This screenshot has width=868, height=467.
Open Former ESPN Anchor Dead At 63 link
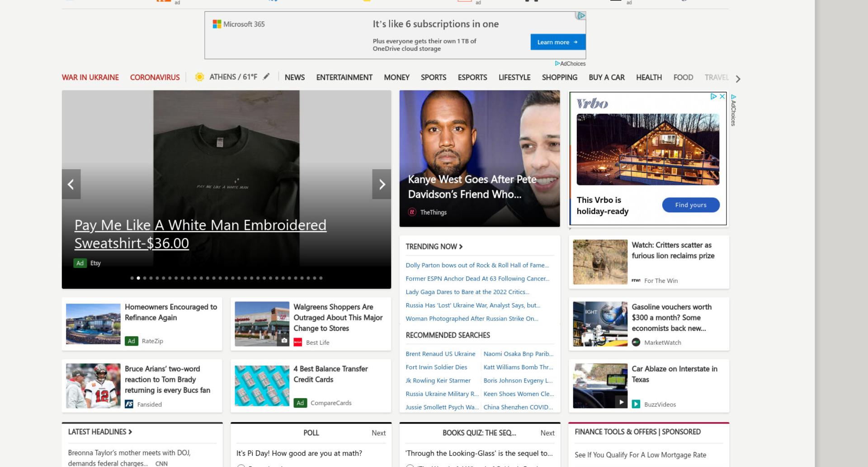coord(477,279)
